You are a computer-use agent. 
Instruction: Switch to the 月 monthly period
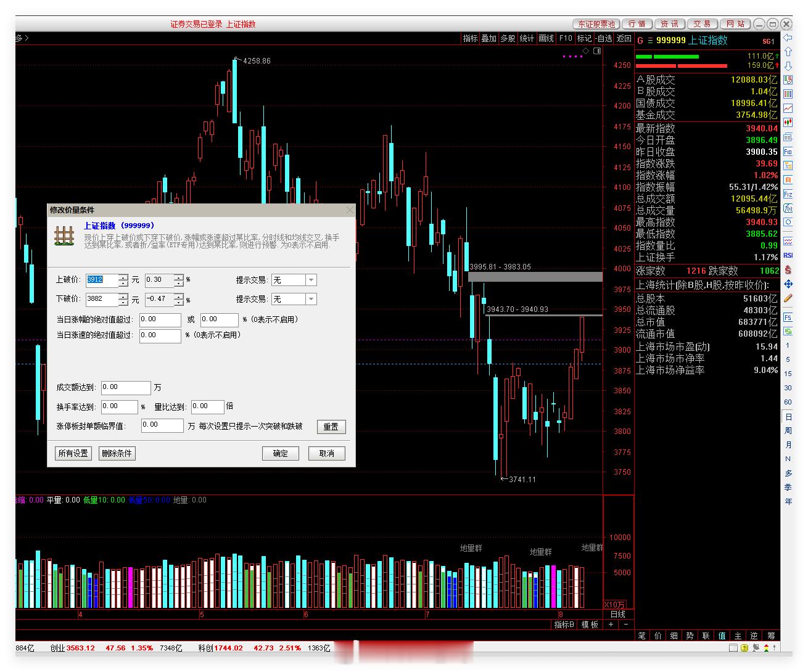[788, 445]
